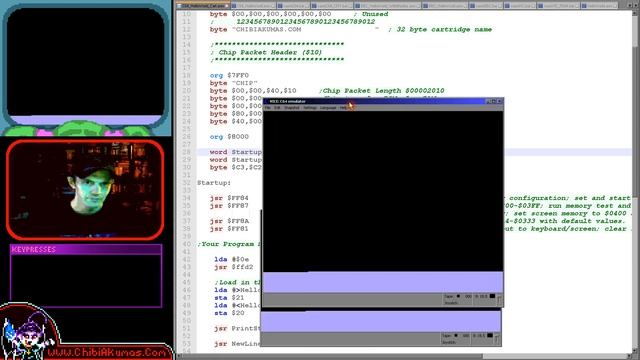Click 'jsr $FF87' in the code

tap(229, 206)
